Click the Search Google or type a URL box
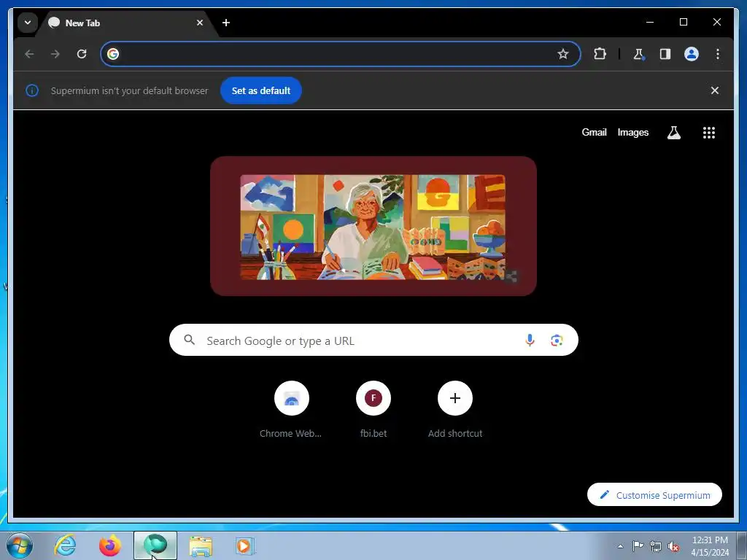The image size is (747, 560). 373,340
